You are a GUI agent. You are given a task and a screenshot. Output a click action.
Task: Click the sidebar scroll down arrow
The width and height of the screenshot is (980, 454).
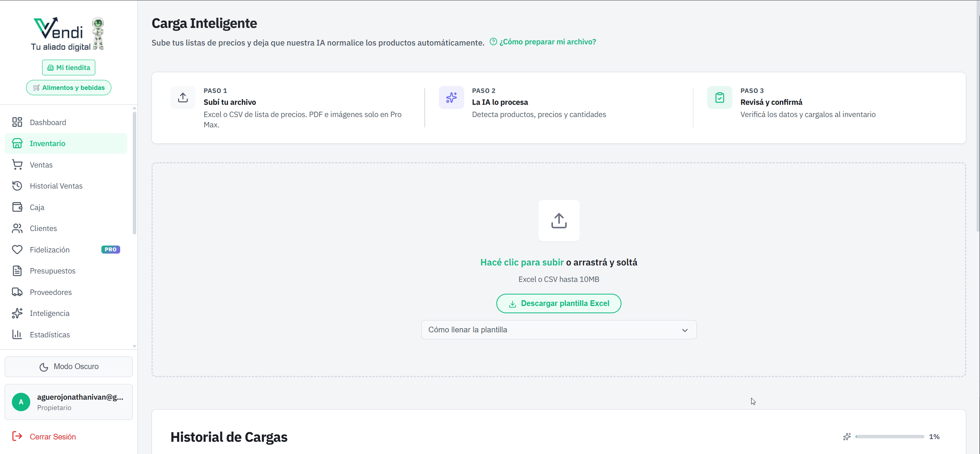pyautogui.click(x=134, y=346)
